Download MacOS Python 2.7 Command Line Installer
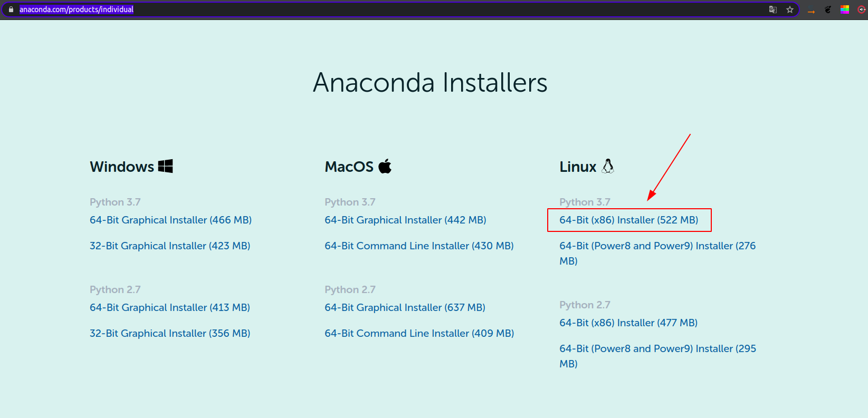The width and height of the screenshot is (868, 418). click(x=418, y=333)
